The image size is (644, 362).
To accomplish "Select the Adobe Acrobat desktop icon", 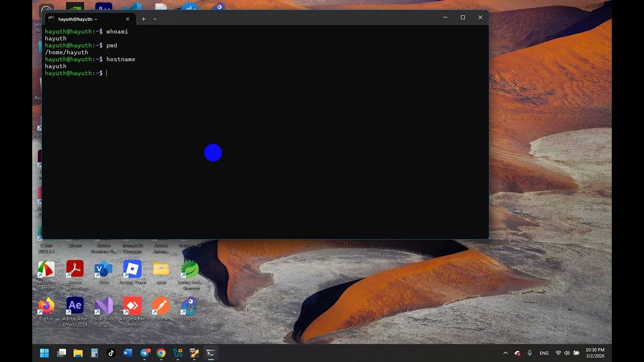I will 75,276.
